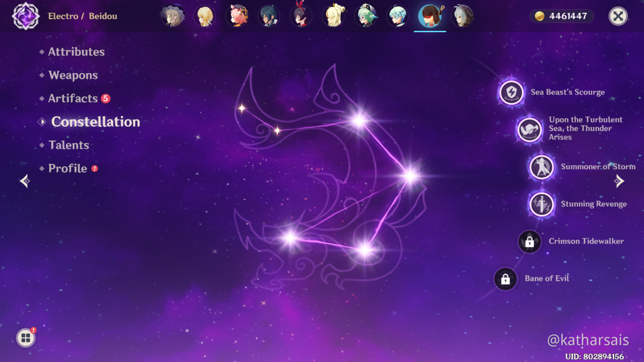Screen dimensions: 644x362
Task: Select the highlighted Beidou portrait
Action: click(430, 16)
